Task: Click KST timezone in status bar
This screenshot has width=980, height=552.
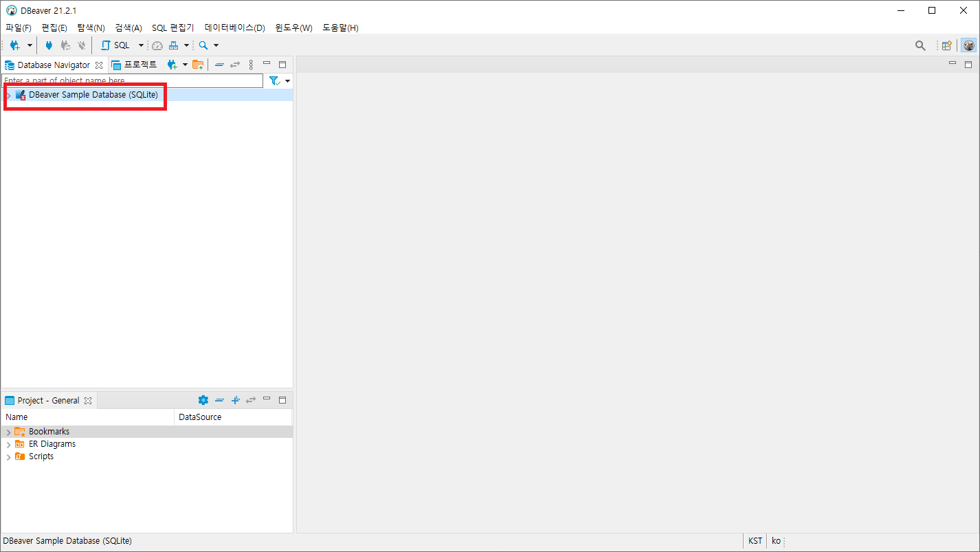Action: coord(755,541)
